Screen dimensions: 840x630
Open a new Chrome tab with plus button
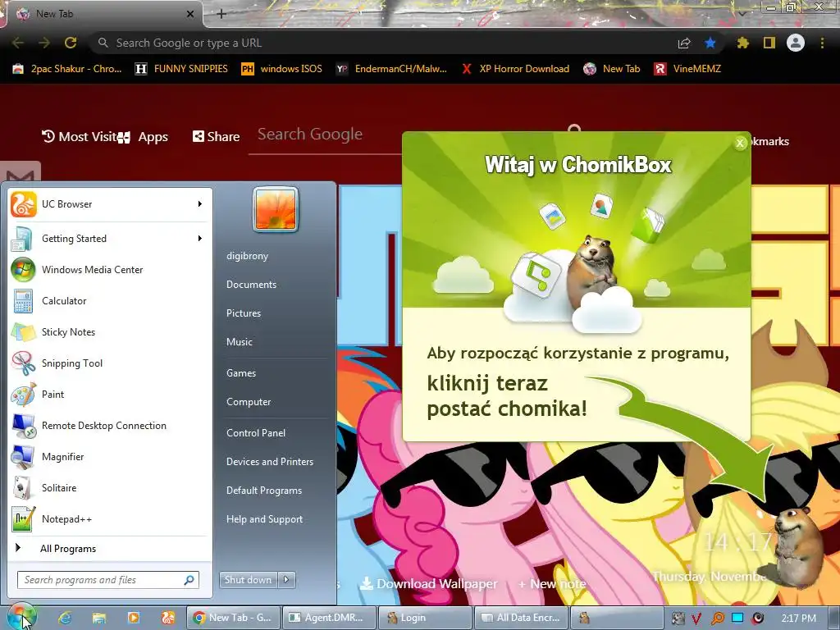(x=221, y=14)
